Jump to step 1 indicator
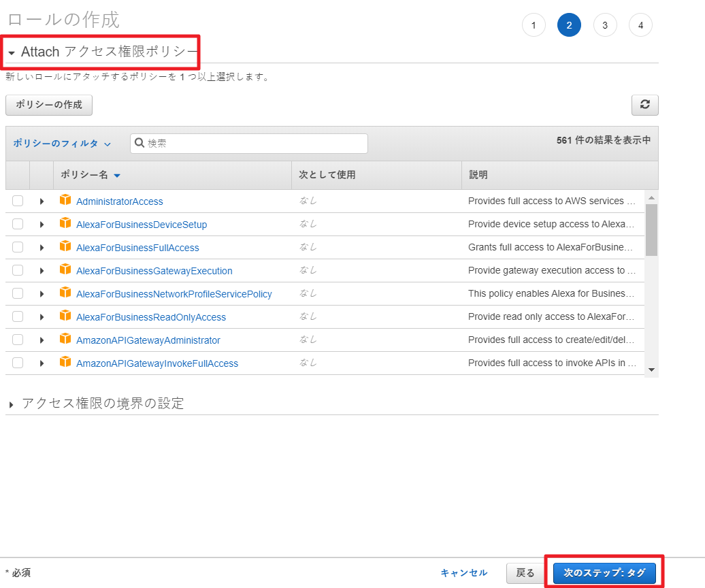 534,26
